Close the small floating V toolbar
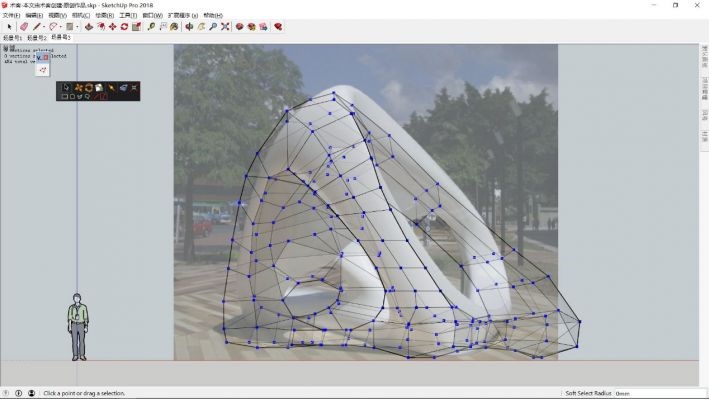The width and height of the screenshot is (709, 399). point(46,57)
